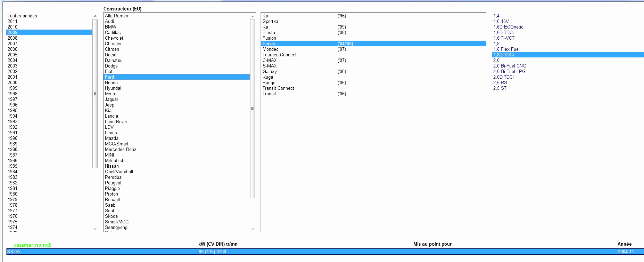Viewport: 644px width, 262px height.
Task: Choose the Fiesta ('08) model
Action: click(x=269, y=32)
